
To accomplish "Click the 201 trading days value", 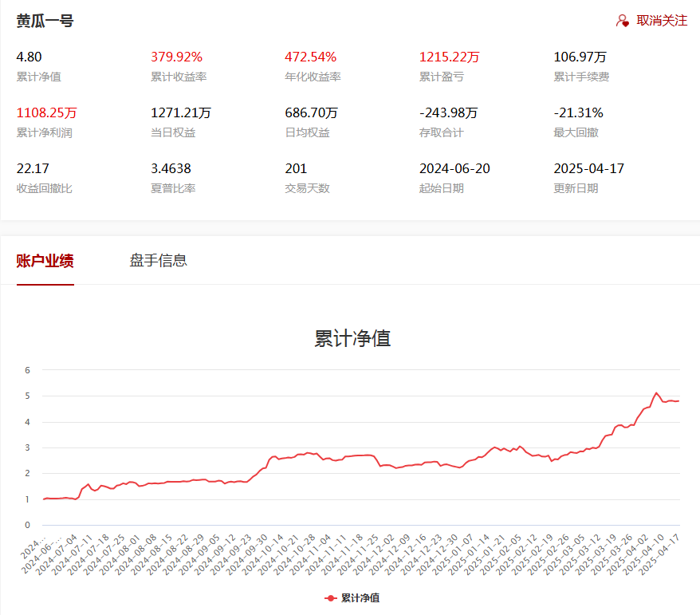I will pos(296,168).
